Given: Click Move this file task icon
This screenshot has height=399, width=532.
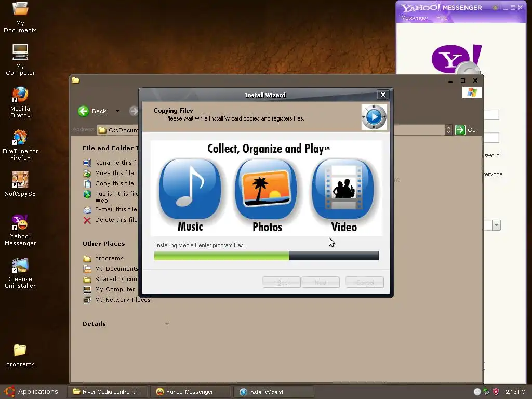Looking at the screenshot, I should point(87,174).
